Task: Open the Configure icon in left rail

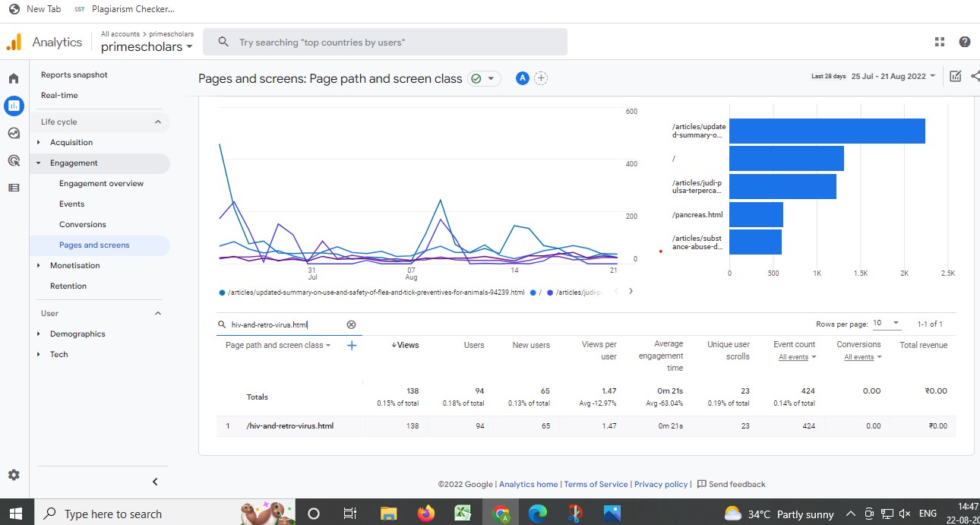Action: [x=14, y=188]
